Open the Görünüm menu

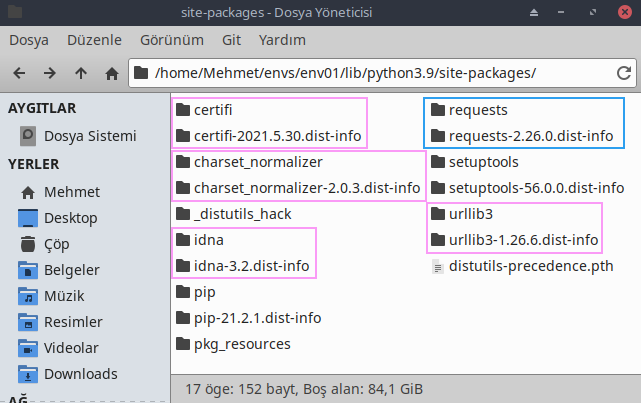coord(172,40)
